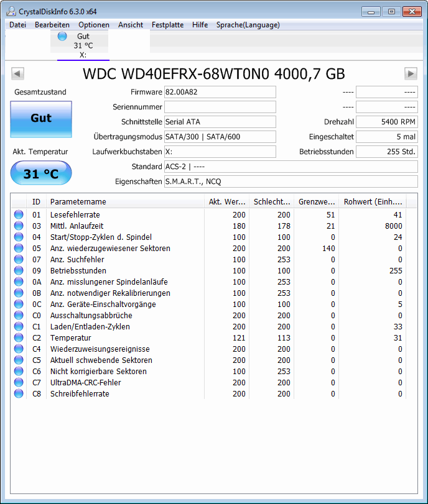Click the Betriebsstunden field 255 Std.
Image resolution: width=428 pixels, height=504 pixels.
pos(387,152)
